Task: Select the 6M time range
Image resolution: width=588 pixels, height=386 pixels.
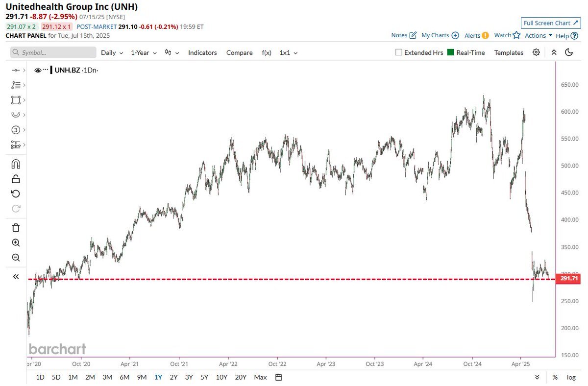Action: [124, 377]
